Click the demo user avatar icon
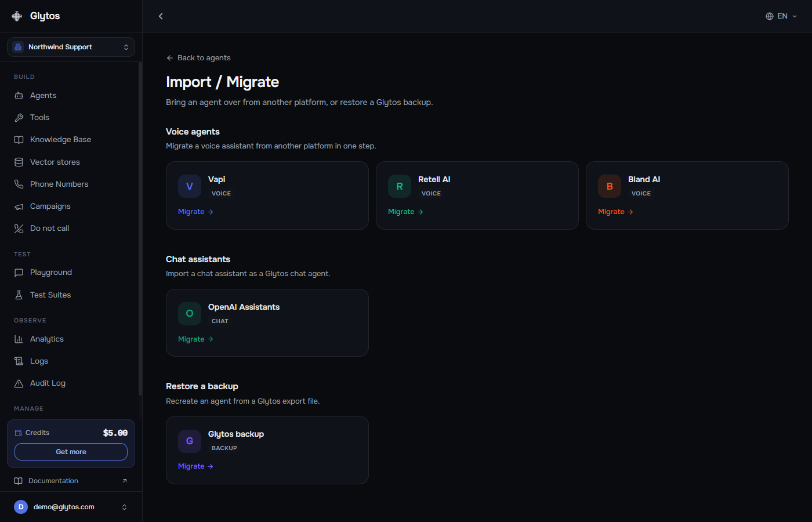This screenshot has height=522, width=812. [x=21, y=507]
